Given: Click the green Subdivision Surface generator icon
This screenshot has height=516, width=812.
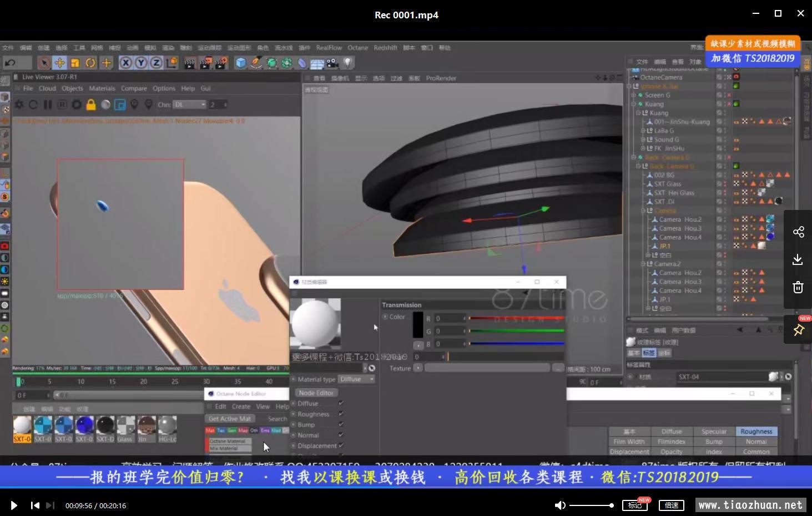Looking at the screenshot, I should pyautogui.click(x=271, y=63).
